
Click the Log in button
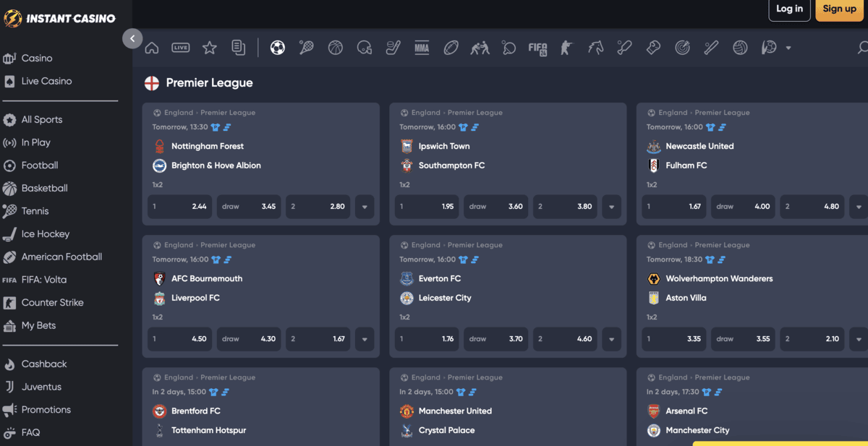pyautogui.click(x=789, y=9)
